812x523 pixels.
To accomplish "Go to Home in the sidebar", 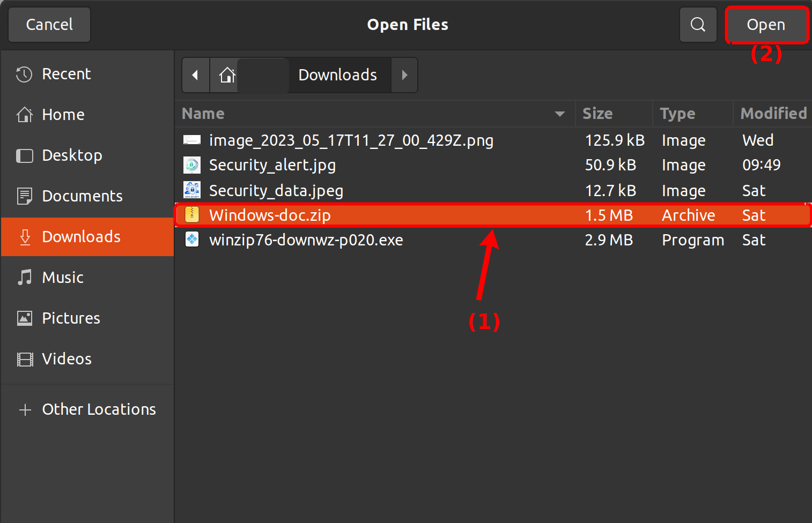I will click(x=63, y=115).
